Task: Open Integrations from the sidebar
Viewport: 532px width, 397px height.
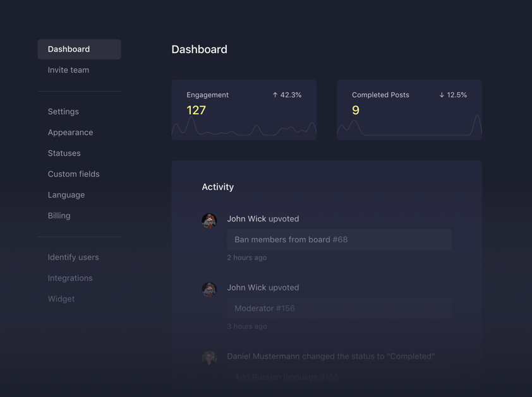Action: click(70, 278)
